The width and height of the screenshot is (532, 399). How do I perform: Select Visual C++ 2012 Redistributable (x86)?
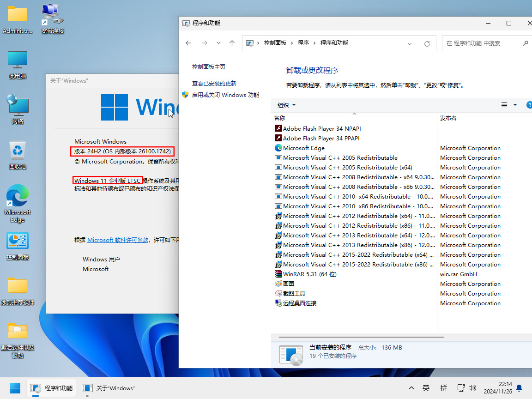point(359,226)
